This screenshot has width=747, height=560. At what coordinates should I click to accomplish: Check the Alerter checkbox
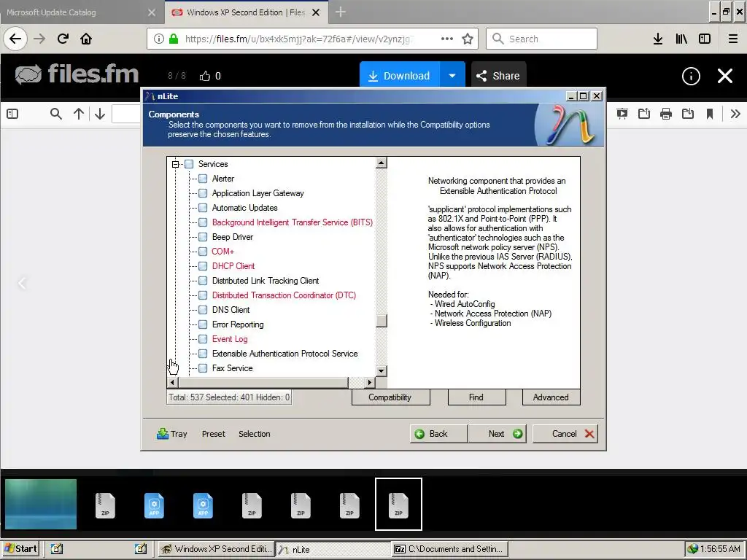click(203, 179)
